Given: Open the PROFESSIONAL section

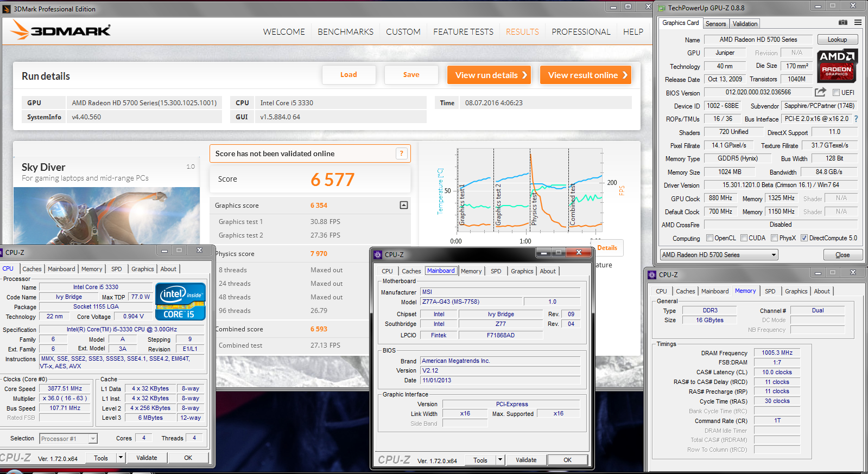Looking at the screenshot, I should tap(581, 32).
